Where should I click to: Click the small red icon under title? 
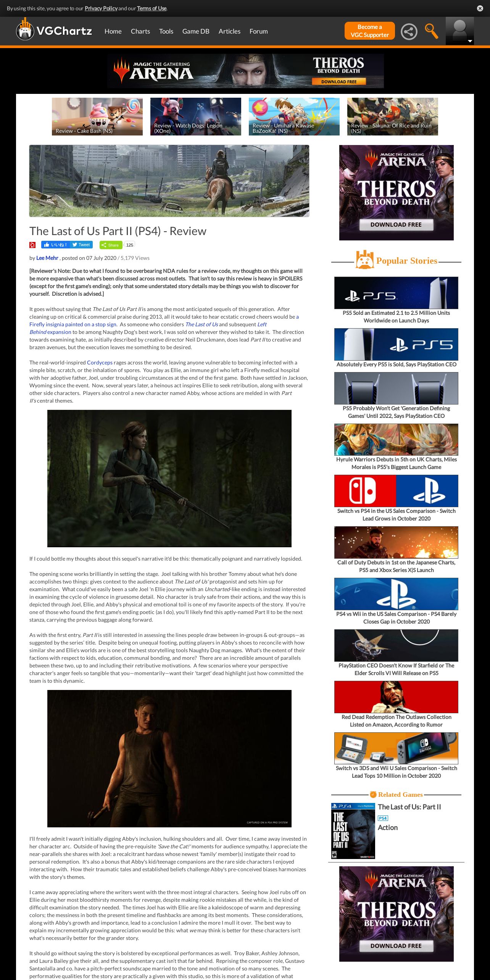tap(32, 245)
